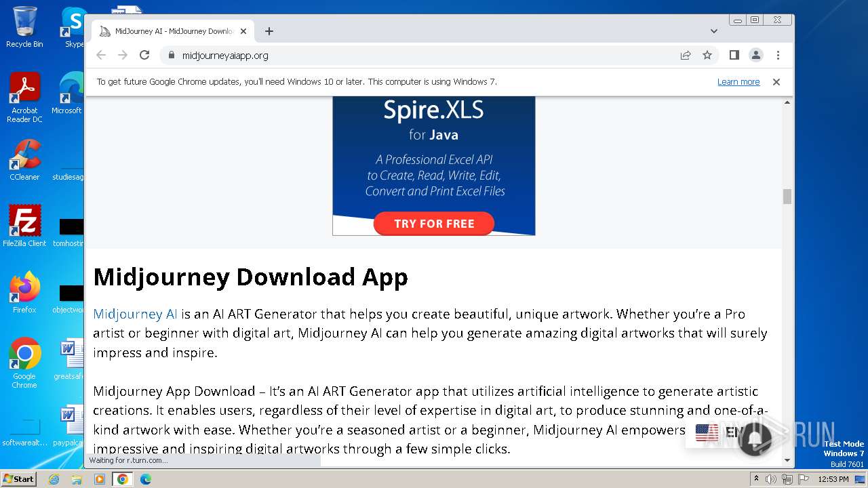Open the volume speaker tray icon

(771, 479)
